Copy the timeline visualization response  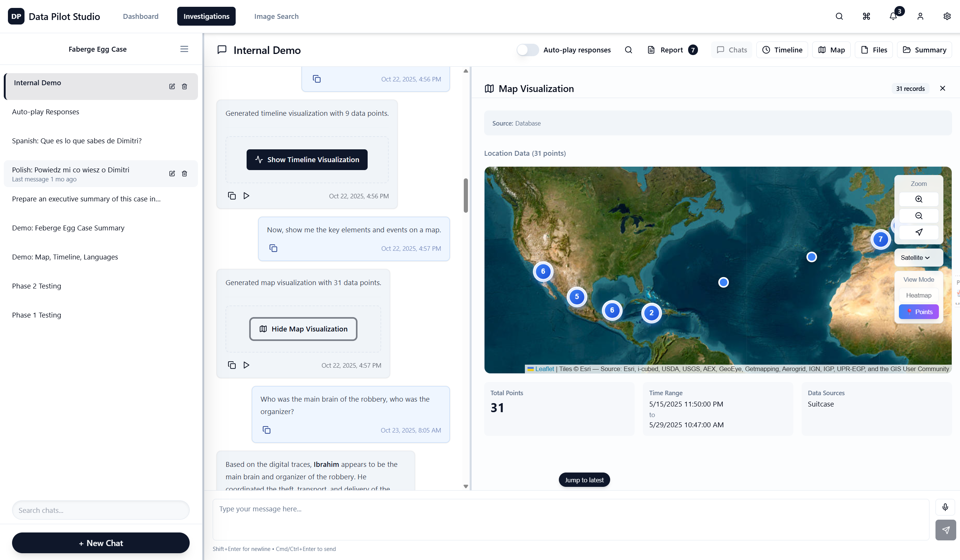point(232,196)
